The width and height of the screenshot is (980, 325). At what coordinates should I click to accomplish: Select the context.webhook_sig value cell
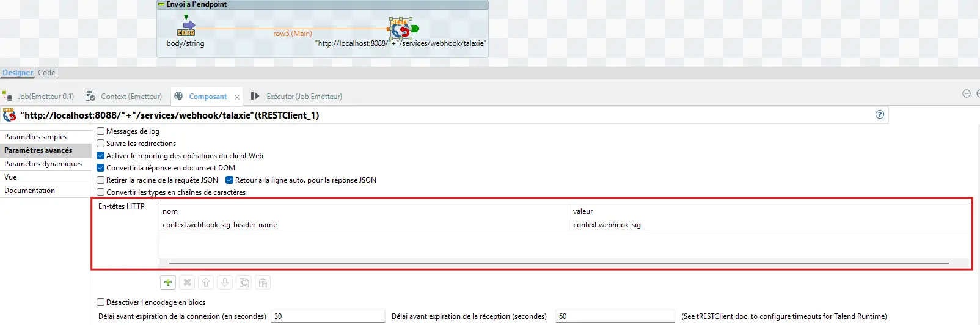[769, 225]
